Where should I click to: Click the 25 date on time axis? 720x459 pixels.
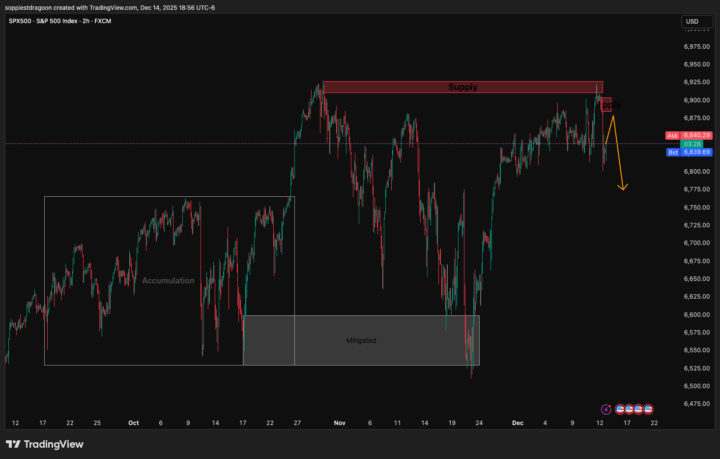pyautogui.click(x=97, y=423)
